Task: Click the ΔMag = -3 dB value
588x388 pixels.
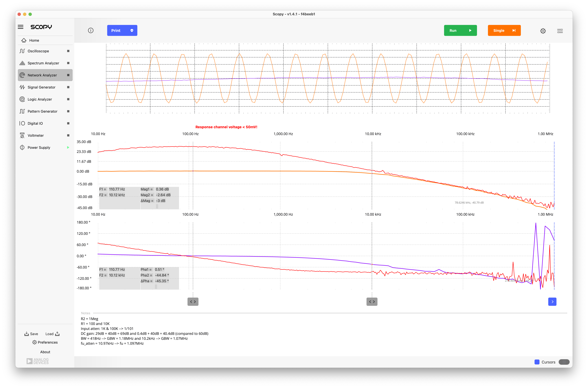Action: (160, 201)
